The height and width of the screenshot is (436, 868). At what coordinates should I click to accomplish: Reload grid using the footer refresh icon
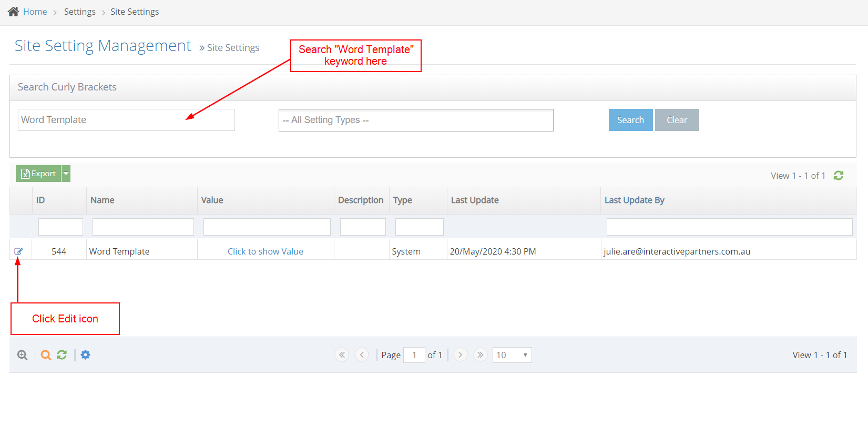[62, 355]
